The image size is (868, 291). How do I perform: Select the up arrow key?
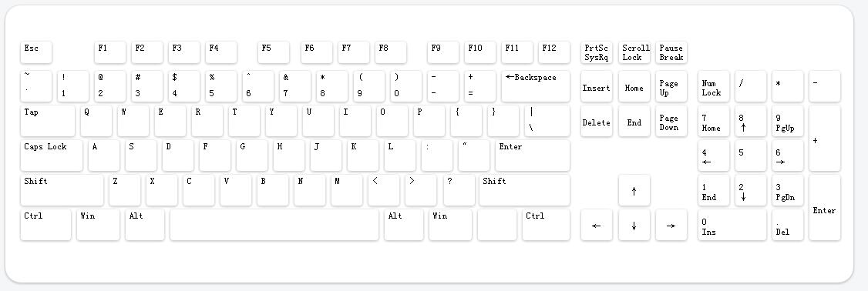coord(634,190)
